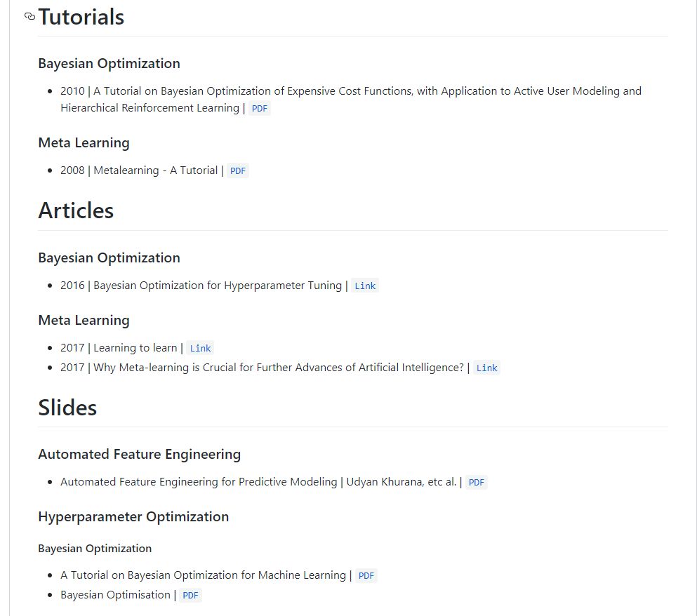Click Meta Learning heading under Articles
Viewport: 697px width, 616px height.
coord(84,320)
